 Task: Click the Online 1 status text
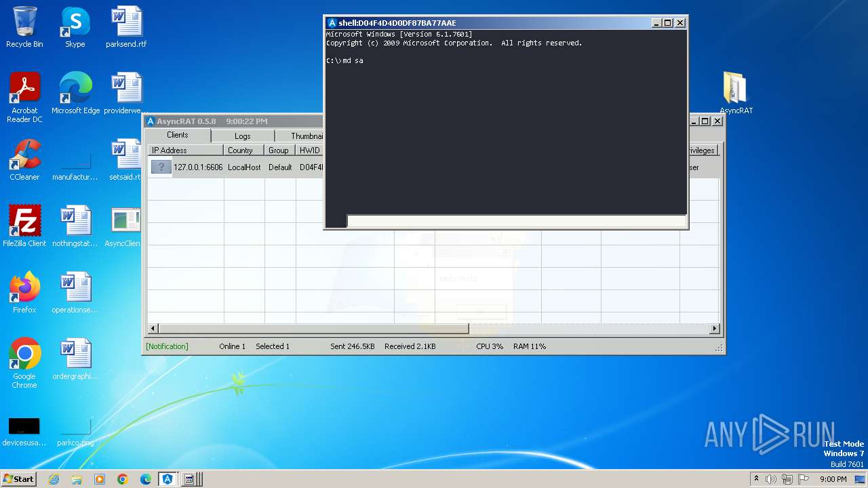[x=232, y=346]
